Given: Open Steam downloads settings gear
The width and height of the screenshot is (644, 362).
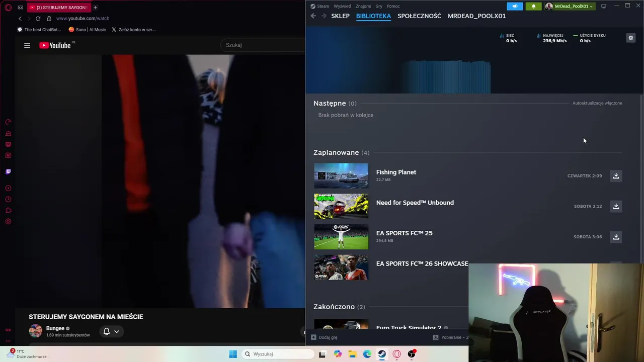Looking at the screenshot, I should pyautogui.click(x=630, y=38).
